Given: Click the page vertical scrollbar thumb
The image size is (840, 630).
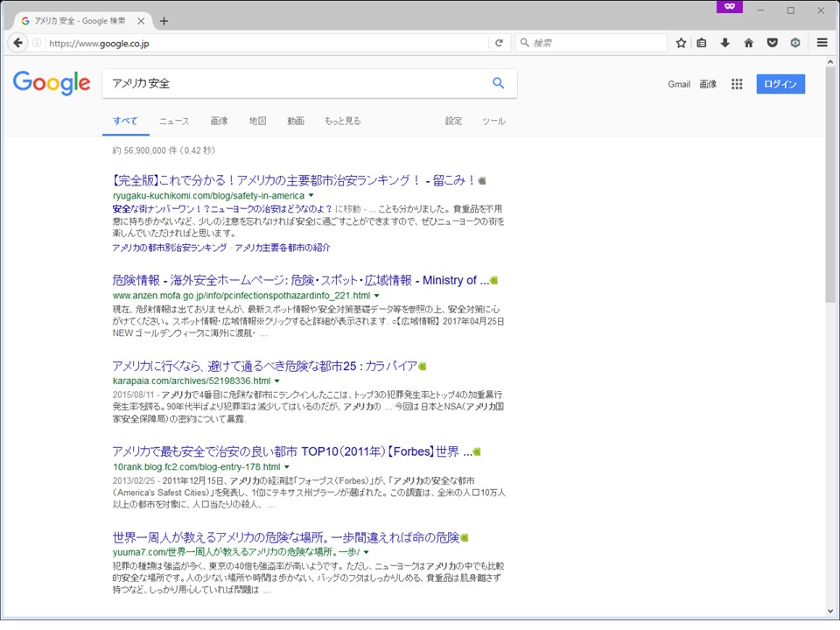Looking at the screenshot, I should tap(830, 185).
